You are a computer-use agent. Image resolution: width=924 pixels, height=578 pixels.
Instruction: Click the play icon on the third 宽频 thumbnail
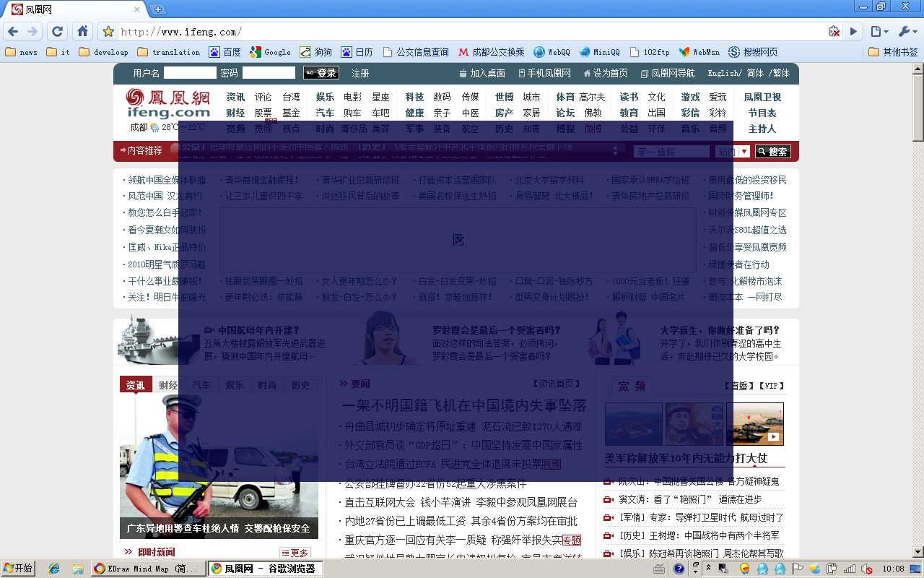(x=773, y=437)
